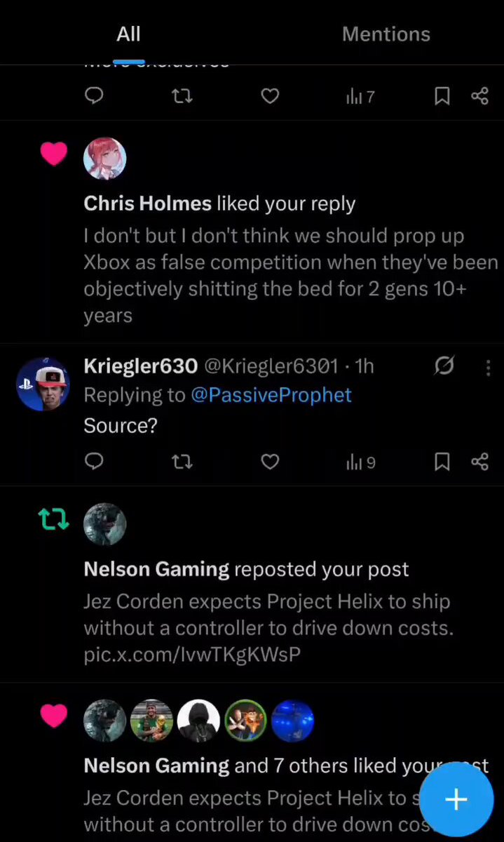The height and width of the screenshot is (842, 504).
Task: Reply to Kriegler630's "Source?" post
Action: [94, 461]
